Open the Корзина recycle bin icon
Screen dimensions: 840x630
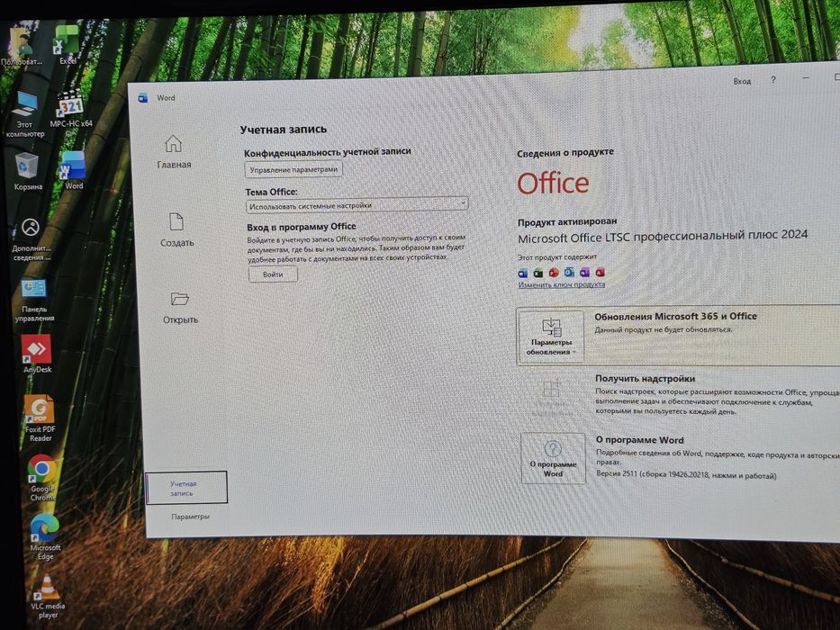click(26, 166)
